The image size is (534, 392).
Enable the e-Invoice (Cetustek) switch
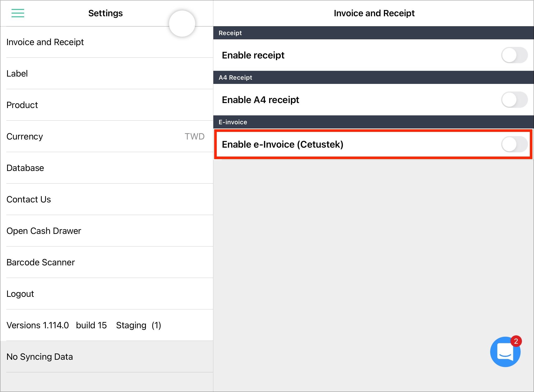514,144
